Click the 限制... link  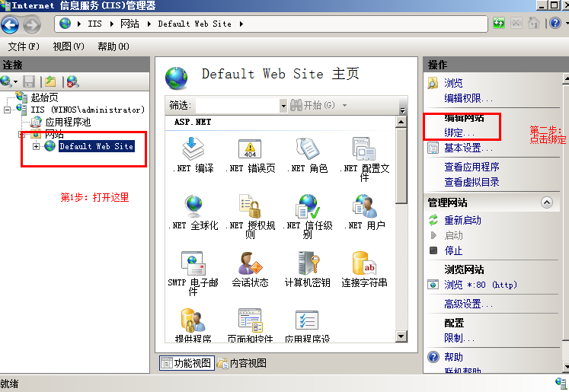click(459, 338)
